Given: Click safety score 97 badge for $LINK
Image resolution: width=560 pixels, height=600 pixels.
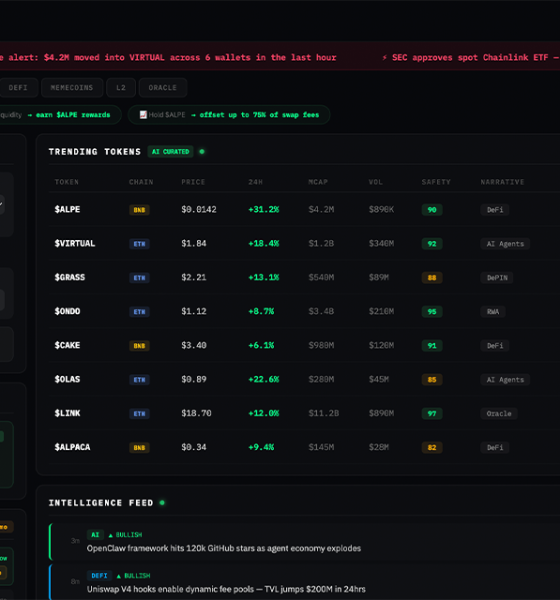Looking at the screenshot, I should tap(432, 414).
